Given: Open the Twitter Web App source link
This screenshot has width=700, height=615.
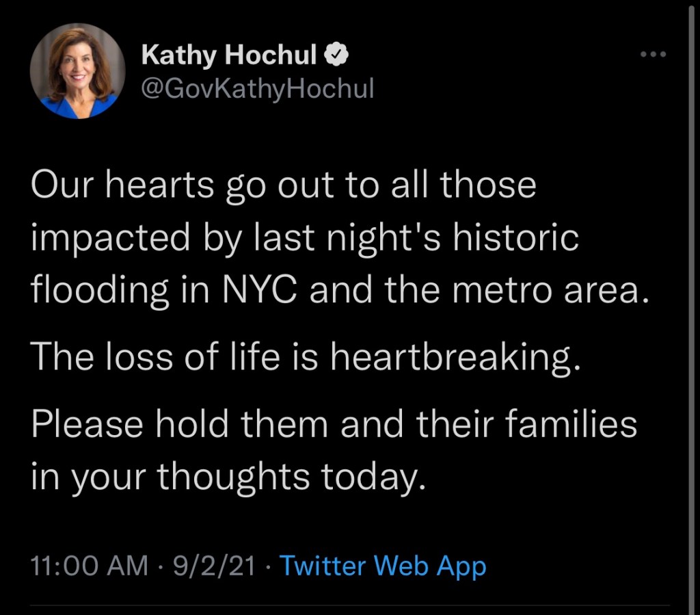Looking at the screenshot, I should pyautogui.click(x=383, y=566).
